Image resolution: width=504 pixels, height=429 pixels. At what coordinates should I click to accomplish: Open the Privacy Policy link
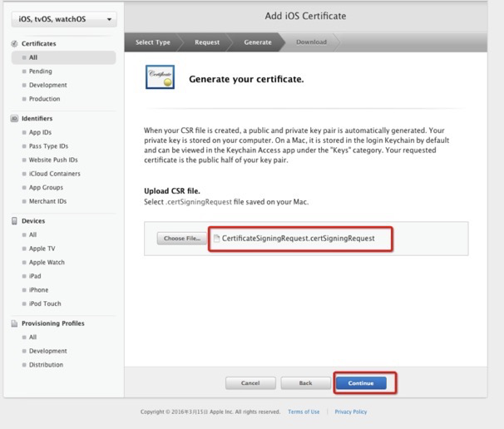(350, 412)
